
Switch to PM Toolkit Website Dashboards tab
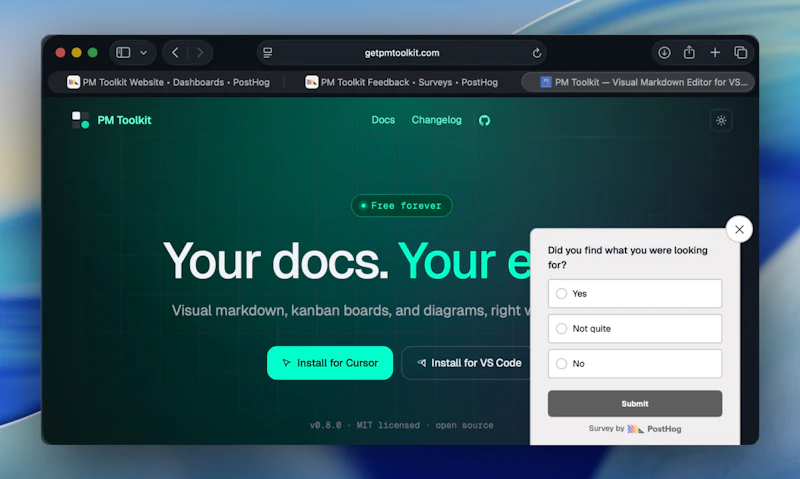point(168,82)
